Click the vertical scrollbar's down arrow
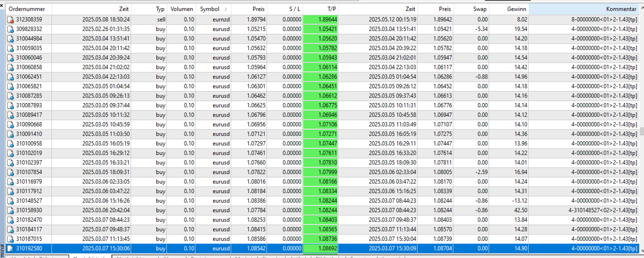Image resolution: width=644 pixels, height=258 pixels. (642, 249)
